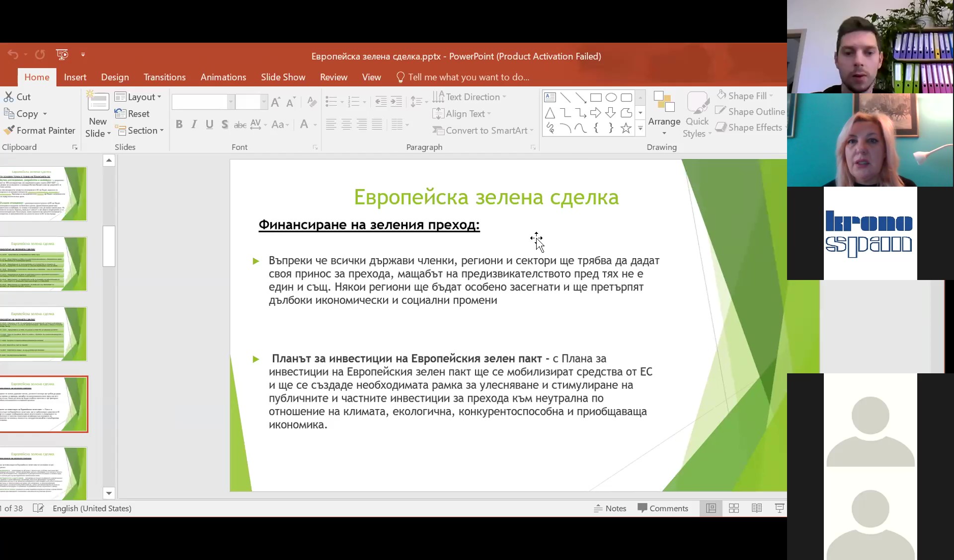This screenshot has height=560, width=954.
Task: Expand the Arrange dropdown
Action: click(664, 122)
